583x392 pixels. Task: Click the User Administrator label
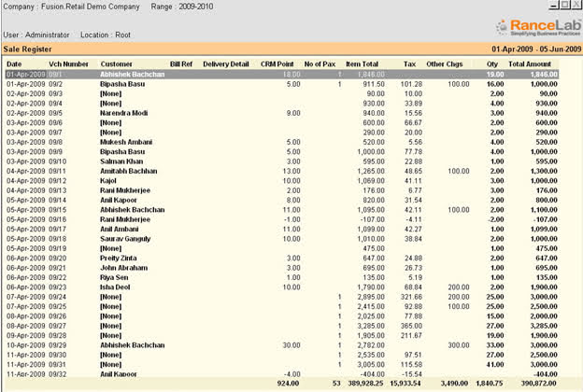(x=36, y=35)
